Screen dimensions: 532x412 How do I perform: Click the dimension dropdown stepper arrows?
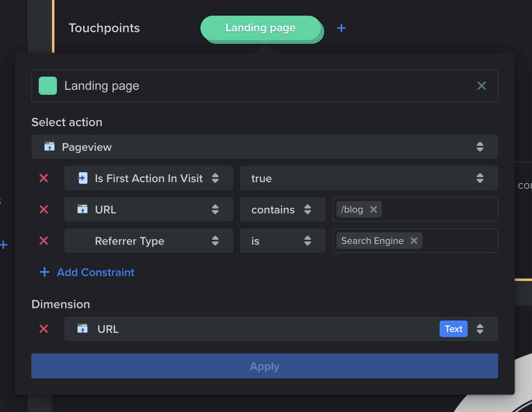(x=480, y=329)
